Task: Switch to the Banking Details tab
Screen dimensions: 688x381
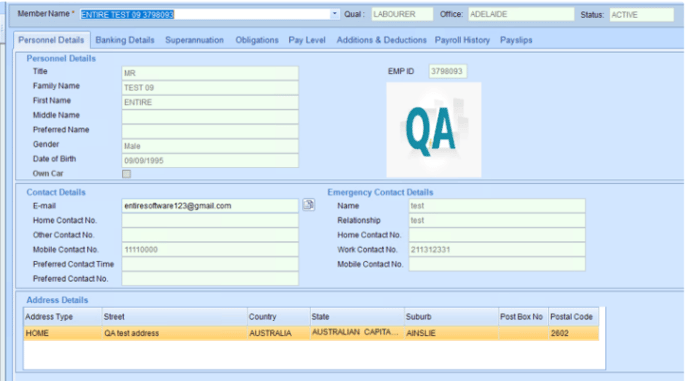Action: [x=125, y=40]
